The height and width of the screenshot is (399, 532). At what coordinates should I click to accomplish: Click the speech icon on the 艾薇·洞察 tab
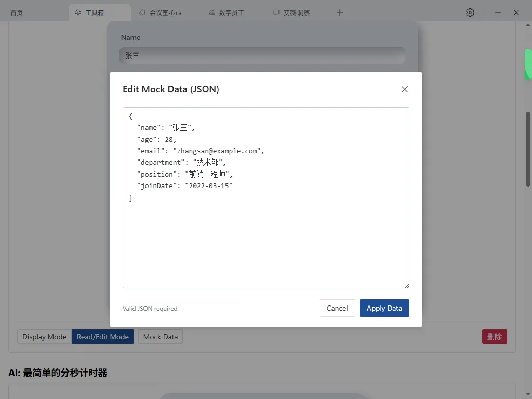(x=277, y=12)
